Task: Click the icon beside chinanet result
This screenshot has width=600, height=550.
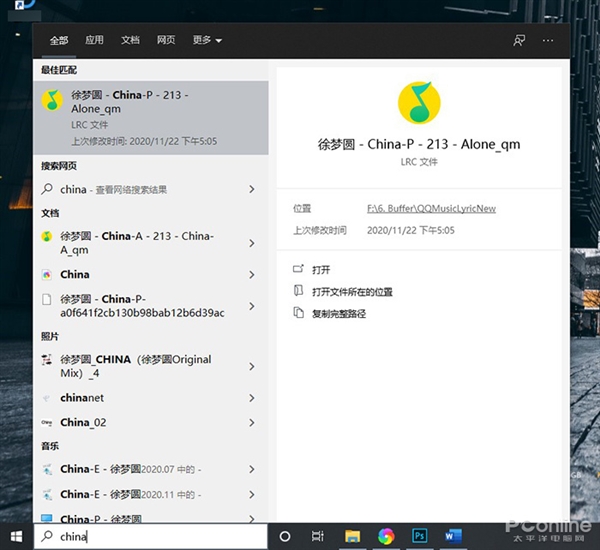Action: pyautogui.click(x=47, y=398)
